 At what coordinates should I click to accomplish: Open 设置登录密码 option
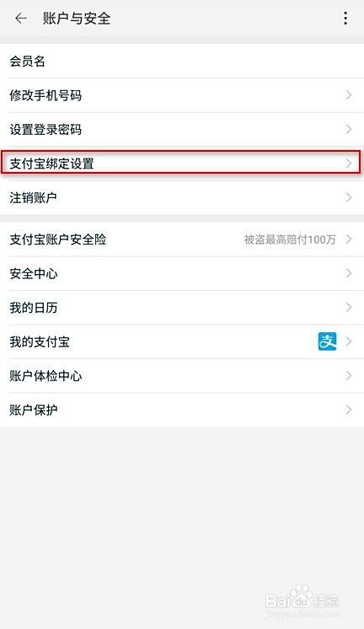pos(182,130)
